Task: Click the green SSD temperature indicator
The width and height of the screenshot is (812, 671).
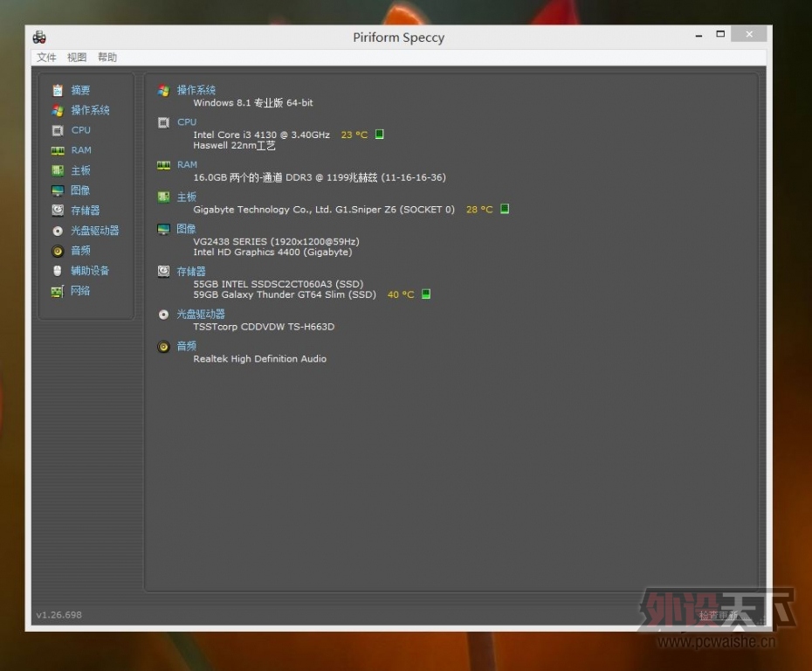Action: (426, 294)
